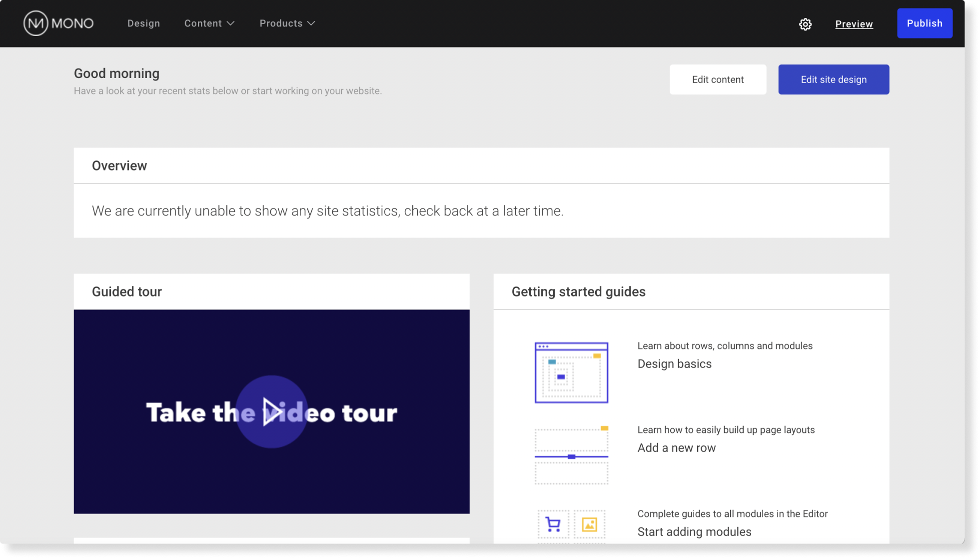
Task: Click the Publish button
Action: [x=925, y=23]
